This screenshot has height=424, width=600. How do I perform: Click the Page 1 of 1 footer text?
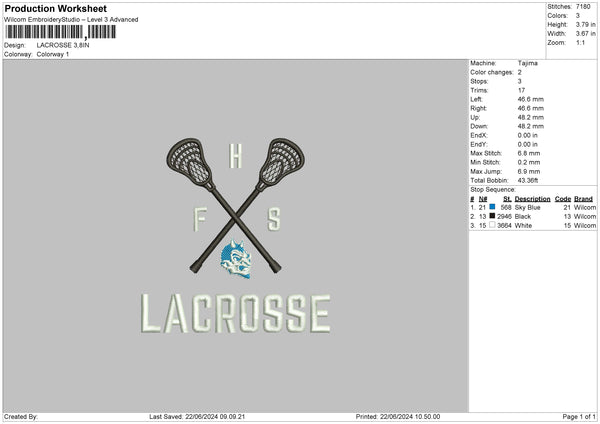pyautogui.click(x=579, y=416)
